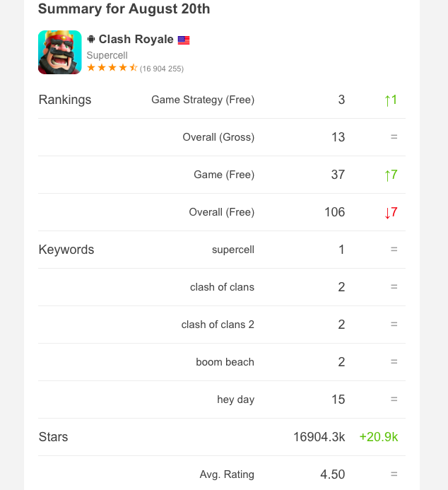Select the Game Strategy (Free) ranking
448x490 pixels.
203,100
